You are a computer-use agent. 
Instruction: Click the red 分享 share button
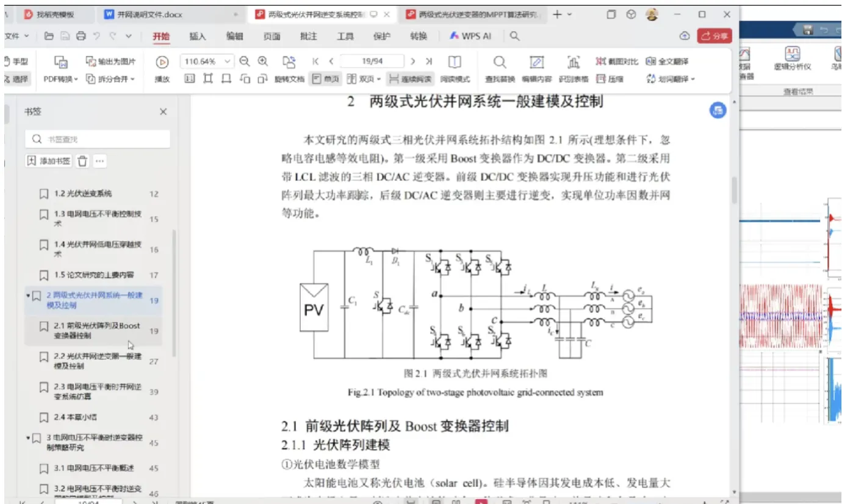pyautogui.click(x=714, y=36)
